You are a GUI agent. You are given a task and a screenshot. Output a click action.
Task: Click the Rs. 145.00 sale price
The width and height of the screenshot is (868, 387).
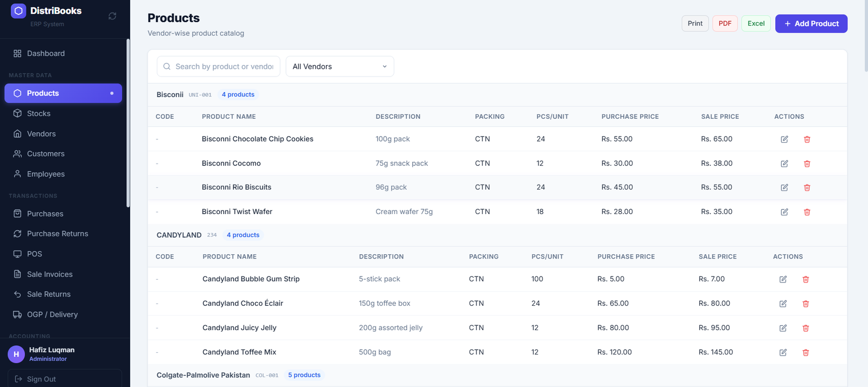pyautogui.click(x=716, y=352)
